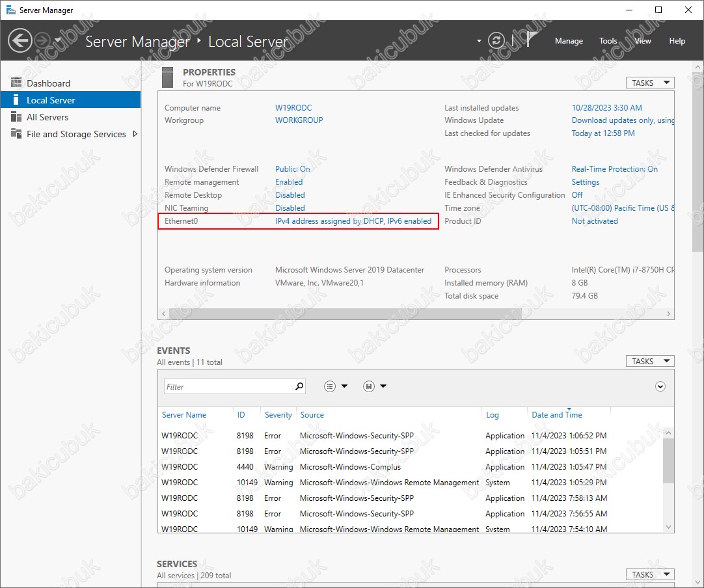
Task: Click the server icon beside the PROPERTIES heading
Action: (x=167, y=77)
